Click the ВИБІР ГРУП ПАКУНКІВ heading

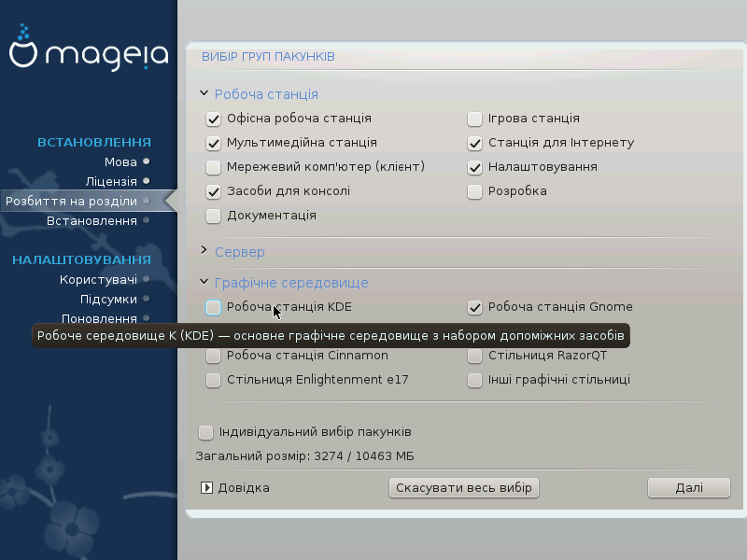point(268,57)
